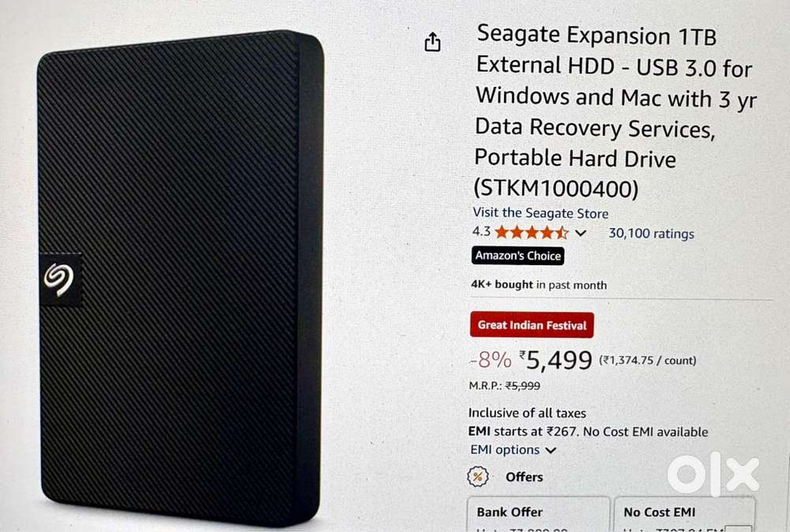Click the Amazon's Choice badge
Viewport: 790px width, 532px height.
pyautogui.click(x=518, y=256)
